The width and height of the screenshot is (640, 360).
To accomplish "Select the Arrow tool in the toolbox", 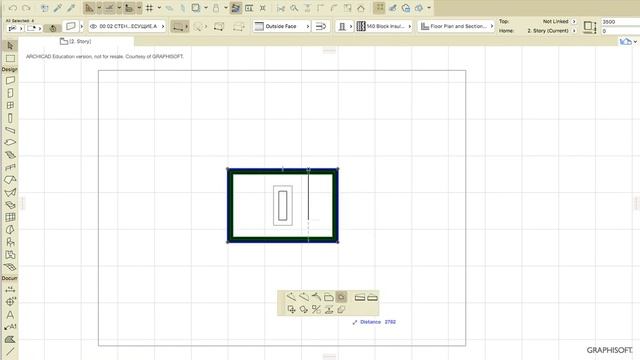I will pos(10,46).
